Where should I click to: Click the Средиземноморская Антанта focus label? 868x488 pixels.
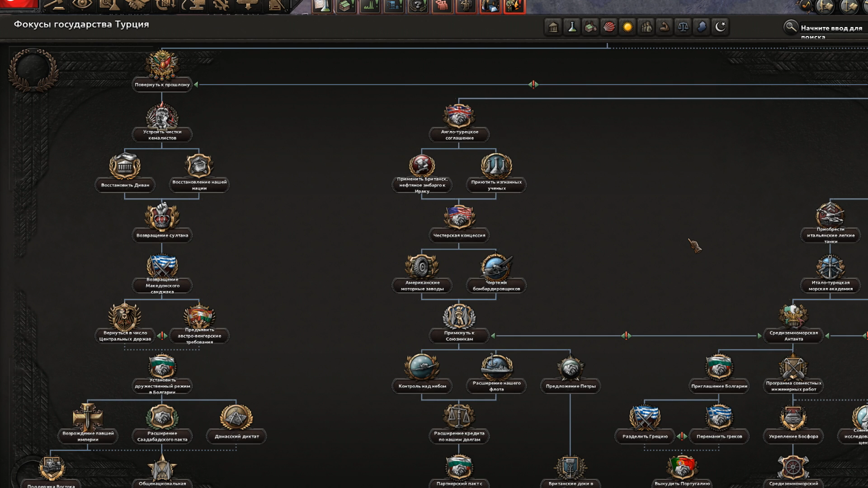[x=793, y=336]
